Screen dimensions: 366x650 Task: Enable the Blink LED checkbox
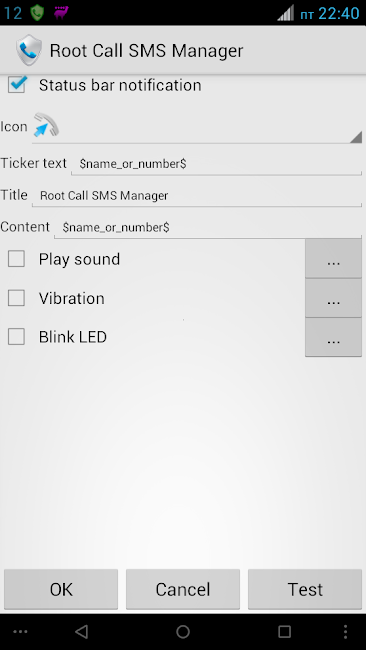click(x=17, y=337)
